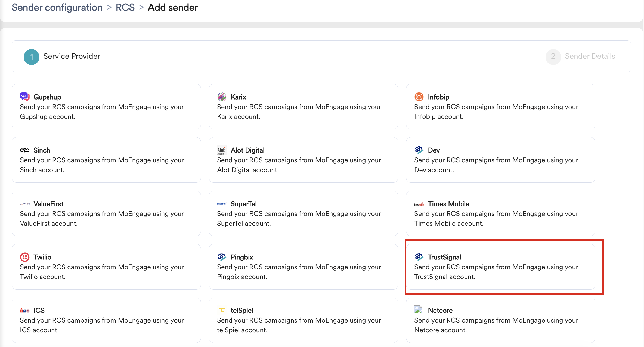Click the ValueFirst logo icon
The height and width of the screenshot is (347, 644).
(25, 204)
